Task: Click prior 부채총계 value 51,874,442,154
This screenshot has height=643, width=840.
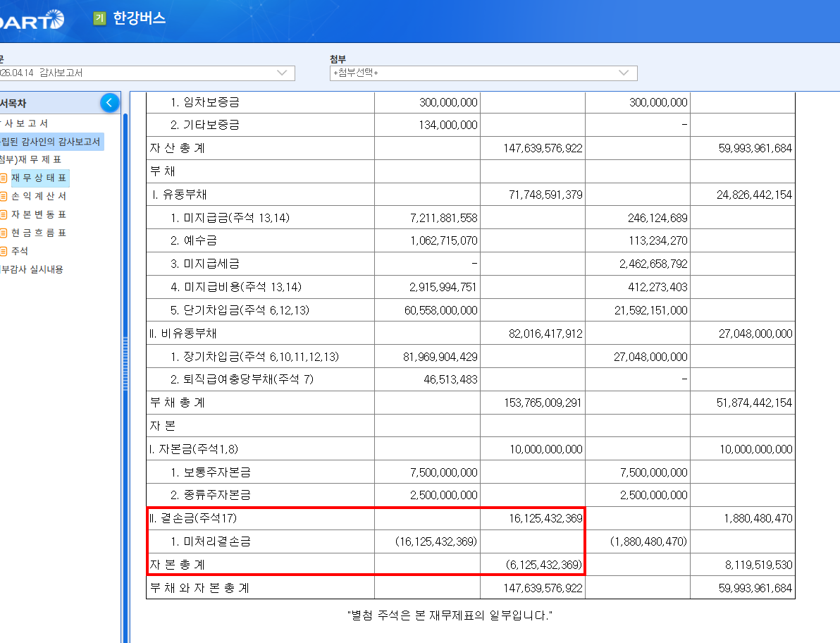Action: 754,403
